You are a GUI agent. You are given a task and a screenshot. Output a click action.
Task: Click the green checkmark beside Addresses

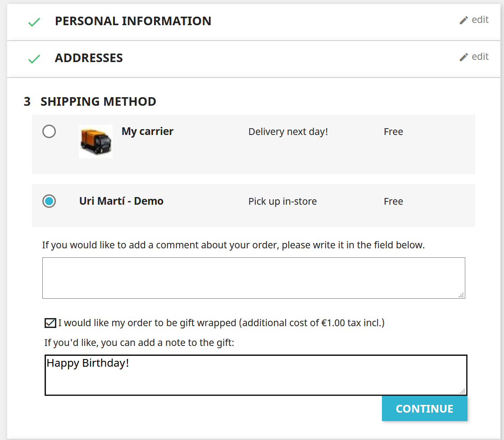(34, 59)
